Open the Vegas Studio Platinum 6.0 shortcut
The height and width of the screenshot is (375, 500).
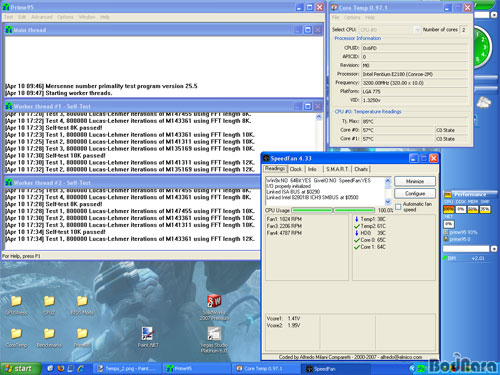pyautogui.click(x=214, y=339)
